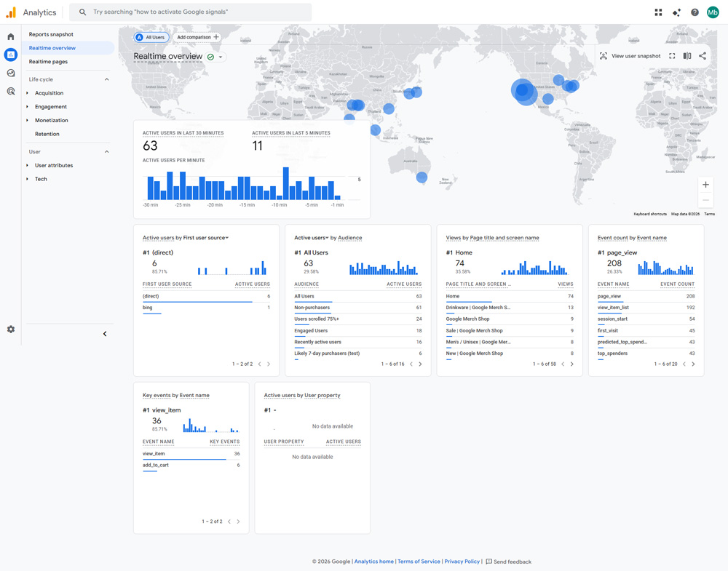Image resolution: width=728 pixels, height=571 pixels.
Task: Click add_to_cart key event row
Action: pos(191,466)
